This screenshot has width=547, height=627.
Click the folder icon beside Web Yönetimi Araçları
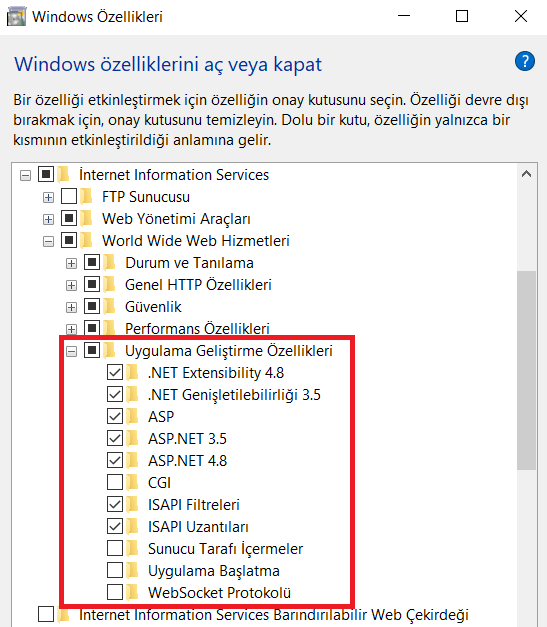tap(86, 219)
